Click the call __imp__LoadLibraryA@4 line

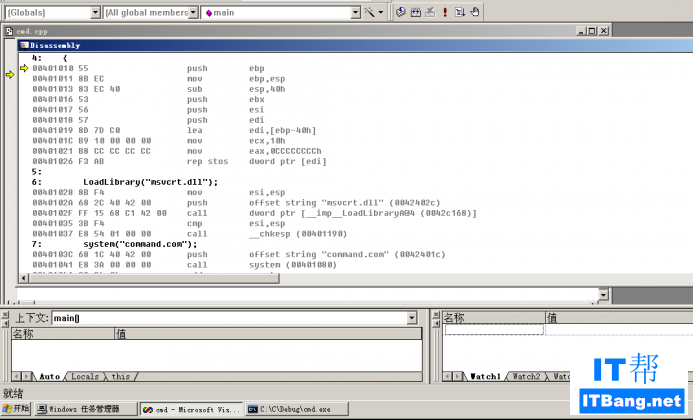[x=255, y=213]
